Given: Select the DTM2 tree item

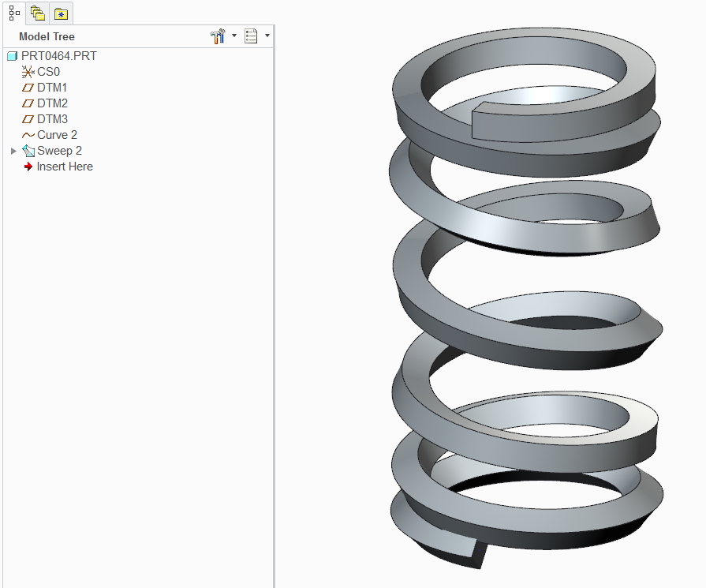Looking at the screenshot, I should coord(52,103).
